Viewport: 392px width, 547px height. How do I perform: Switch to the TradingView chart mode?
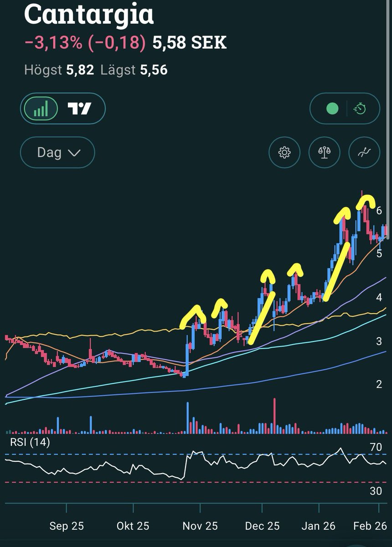click(x=80, y=109)
